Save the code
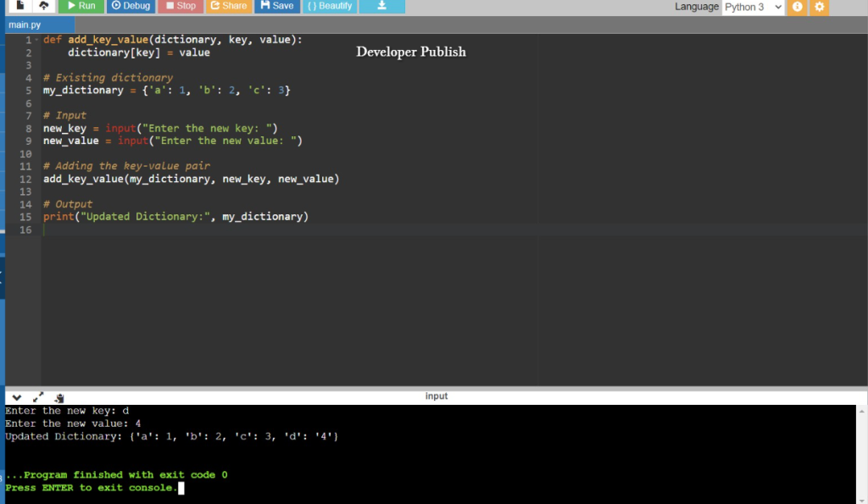868x504 pixels. coord(276,7)
